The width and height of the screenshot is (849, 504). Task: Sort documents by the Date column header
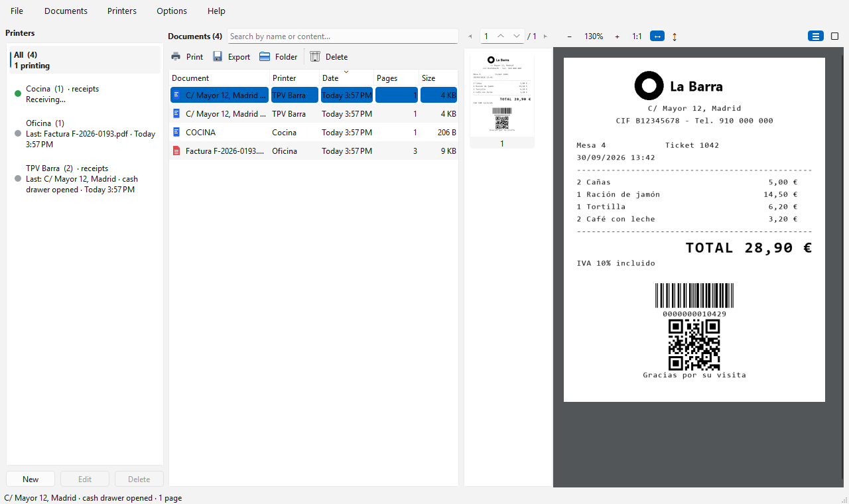[x=346, y=78]
